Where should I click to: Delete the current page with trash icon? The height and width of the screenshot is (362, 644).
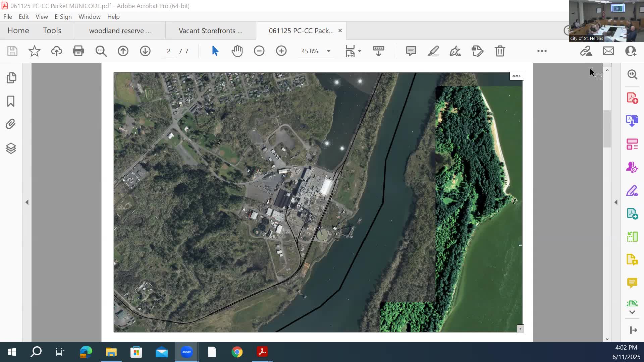(500, 51)
